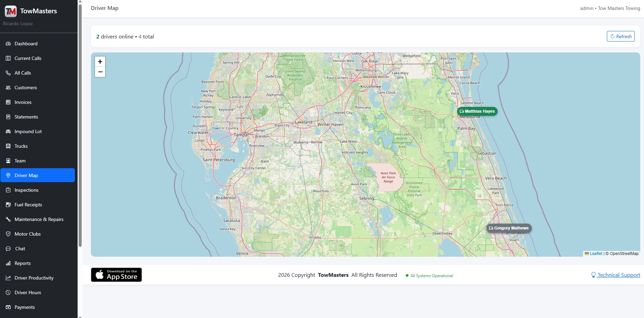
Task: Click the Ricardo Lopez user name
Action: [x=18, y=23]
